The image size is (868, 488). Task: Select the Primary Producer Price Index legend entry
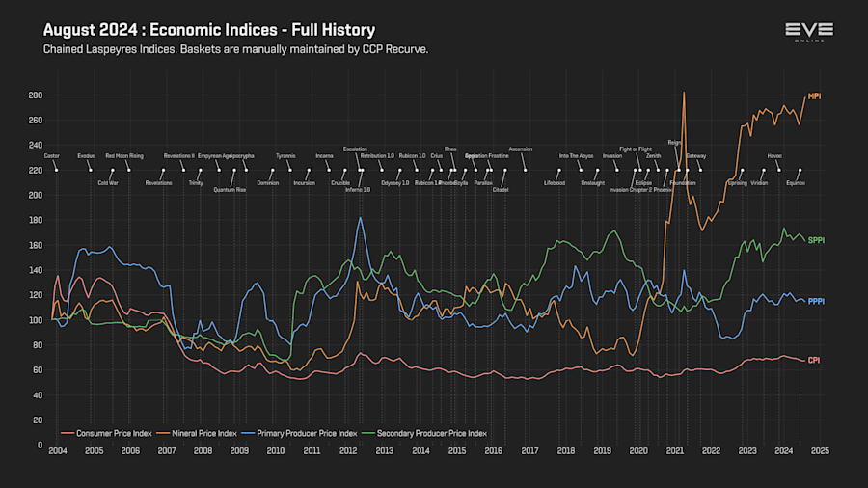pos(300,433)
